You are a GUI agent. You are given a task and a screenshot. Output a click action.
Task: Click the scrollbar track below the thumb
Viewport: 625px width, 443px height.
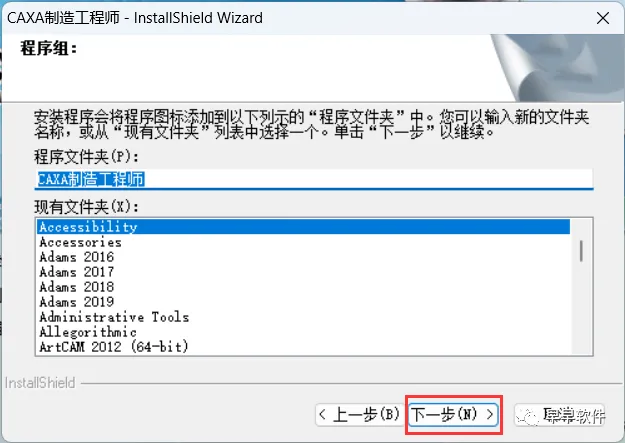[x=581, y=307]
